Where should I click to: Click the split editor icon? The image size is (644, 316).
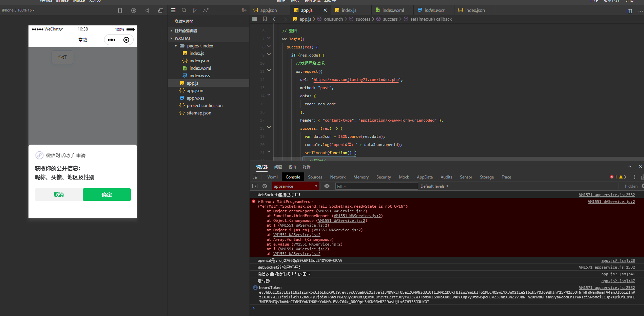point(629,11)
